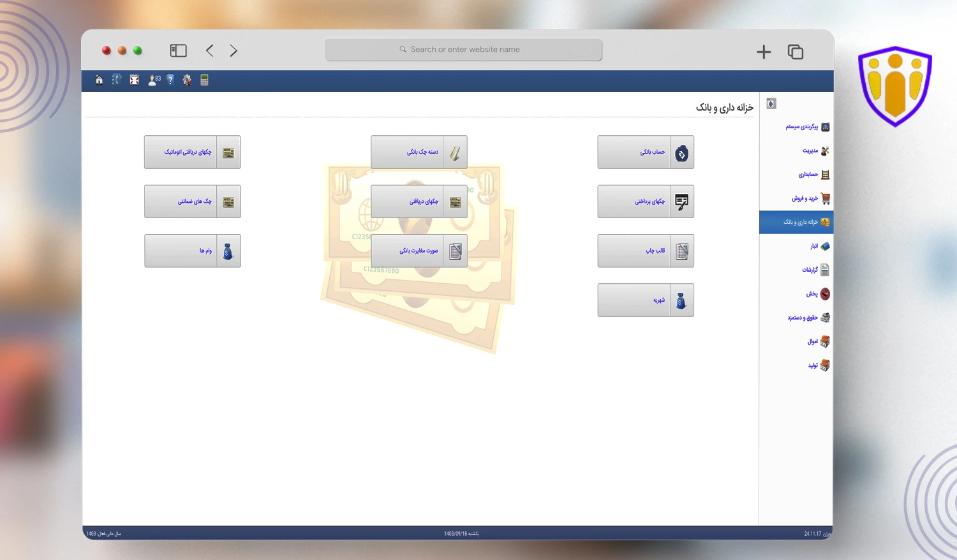Open the صورت مغایرت بانکی button
Screen dimensions: 957x560
click(419, 251)
